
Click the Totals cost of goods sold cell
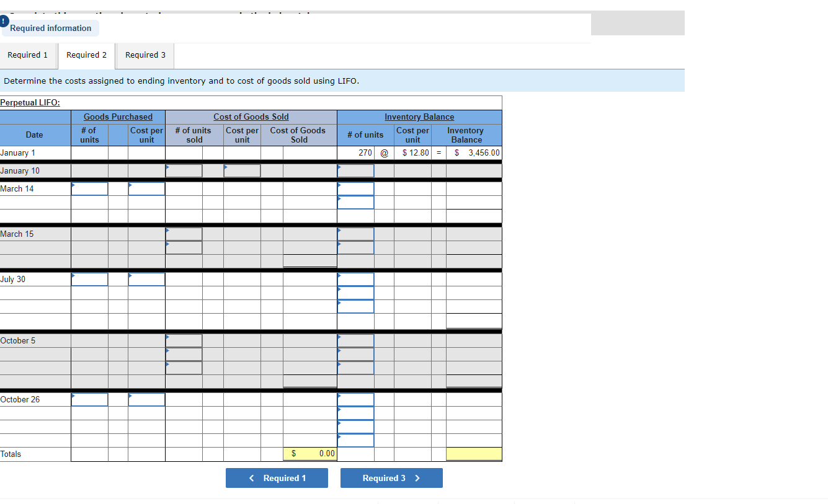pos(309,454)
